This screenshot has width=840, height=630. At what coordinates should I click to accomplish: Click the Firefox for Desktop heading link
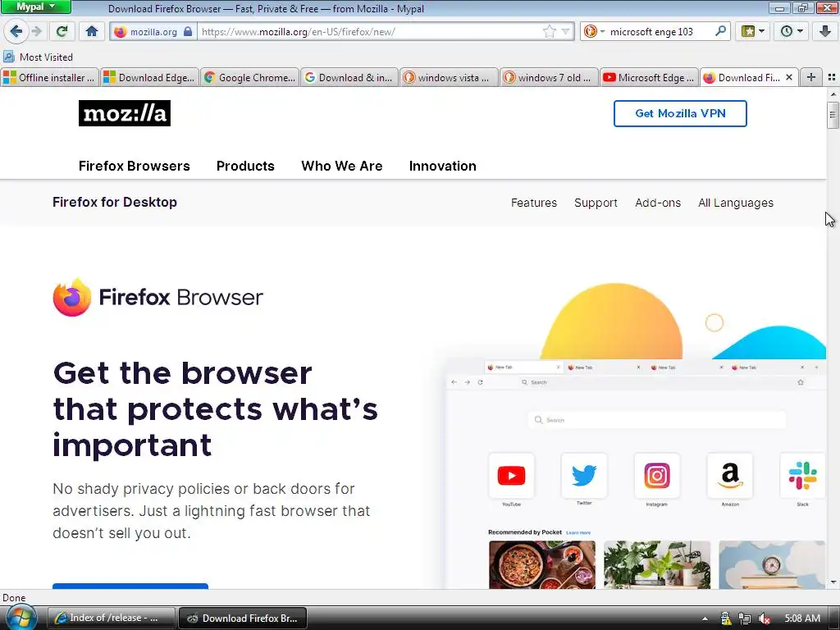(x=115, y=202)
